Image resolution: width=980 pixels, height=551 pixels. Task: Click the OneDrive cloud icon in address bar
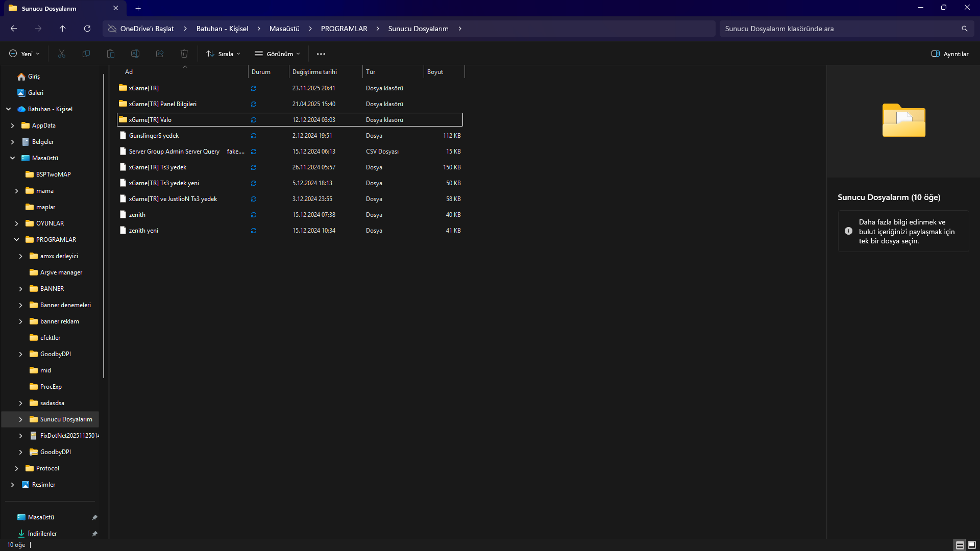click(x=112, y=29)
